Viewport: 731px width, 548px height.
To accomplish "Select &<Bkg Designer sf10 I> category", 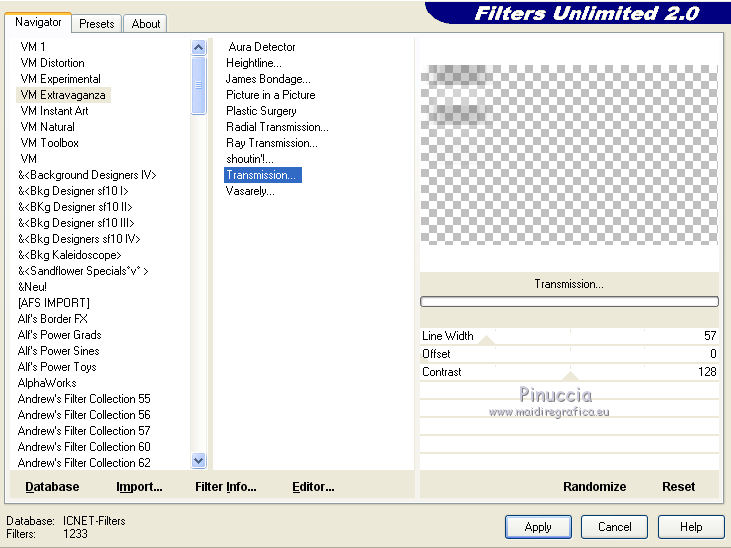I will (73, 191).
